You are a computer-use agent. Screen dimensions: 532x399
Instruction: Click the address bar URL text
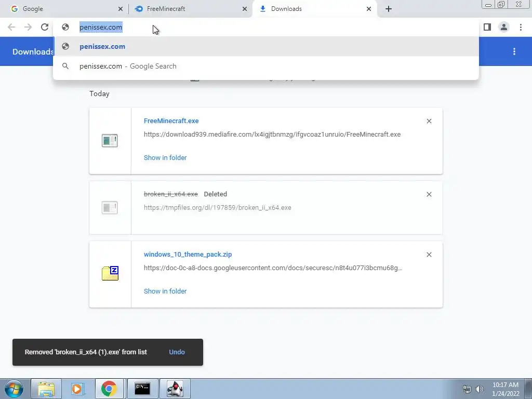[x=101, y=27]
